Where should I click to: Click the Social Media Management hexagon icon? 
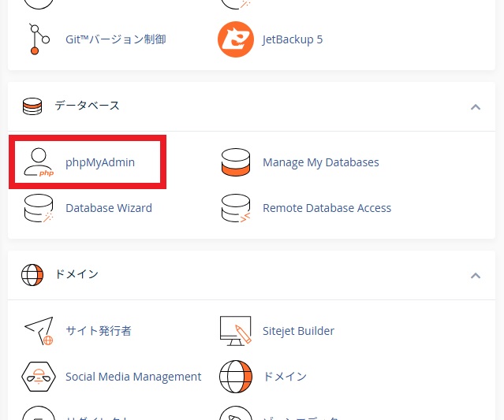39,377
